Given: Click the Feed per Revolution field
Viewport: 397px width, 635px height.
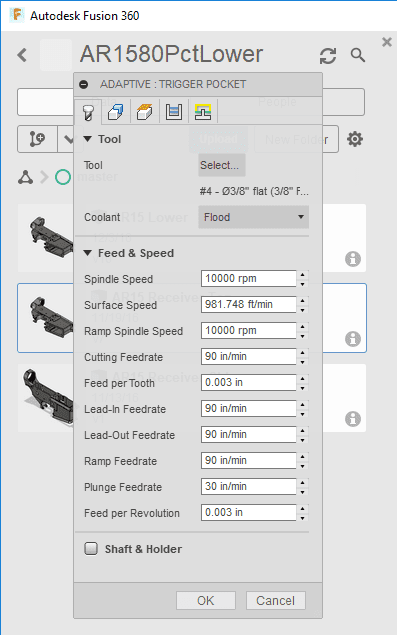Looking at the screenshot, I should [249, 512].
